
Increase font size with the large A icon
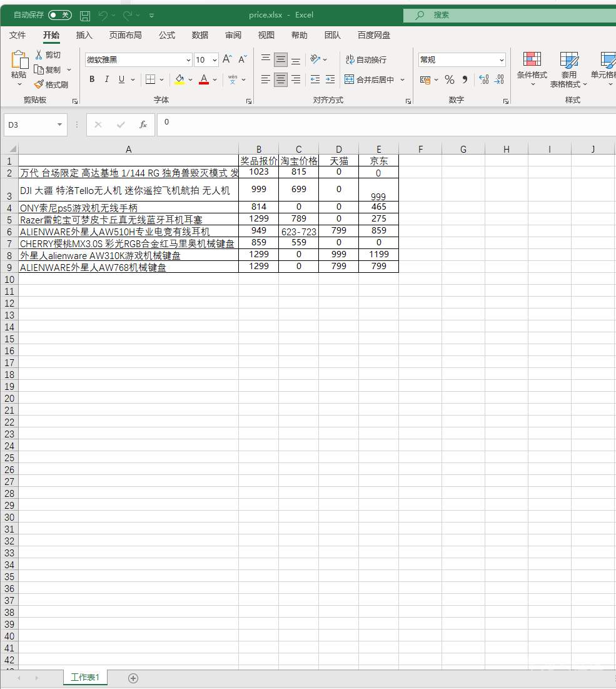pos(227,59)
